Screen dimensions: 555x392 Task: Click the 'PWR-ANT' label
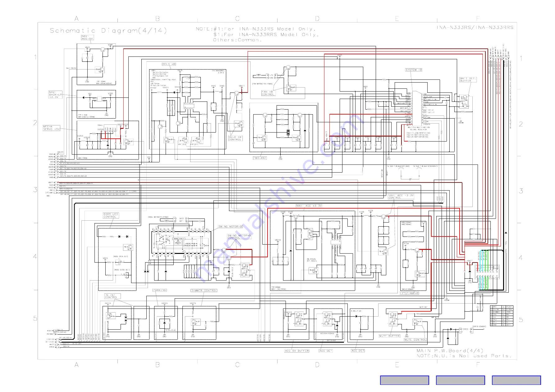[260, 158]
